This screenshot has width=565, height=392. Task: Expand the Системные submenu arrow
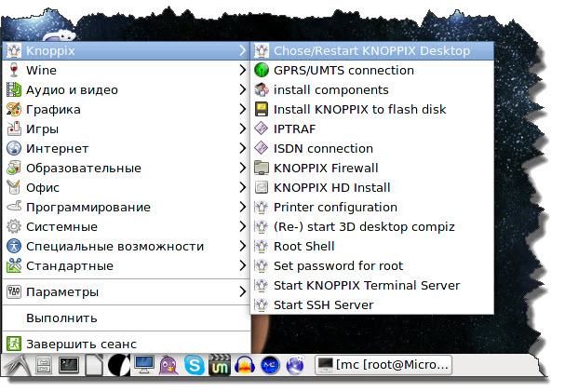243,226
